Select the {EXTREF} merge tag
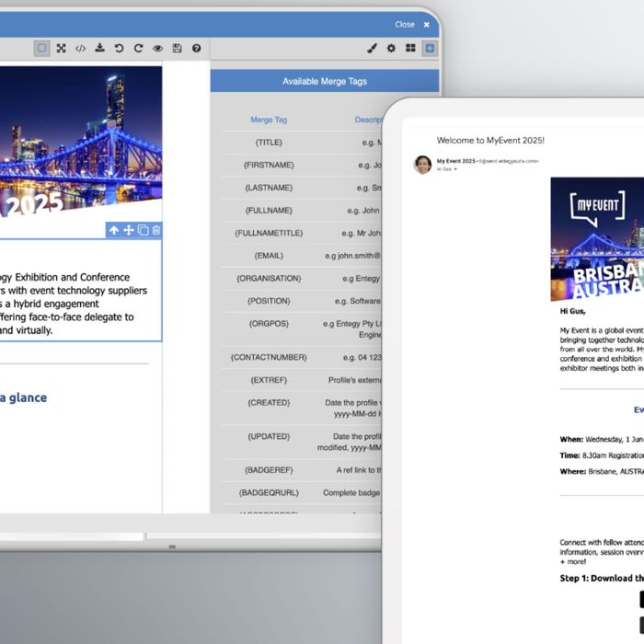This screenshot has width=644, height=644. [269, 380]
